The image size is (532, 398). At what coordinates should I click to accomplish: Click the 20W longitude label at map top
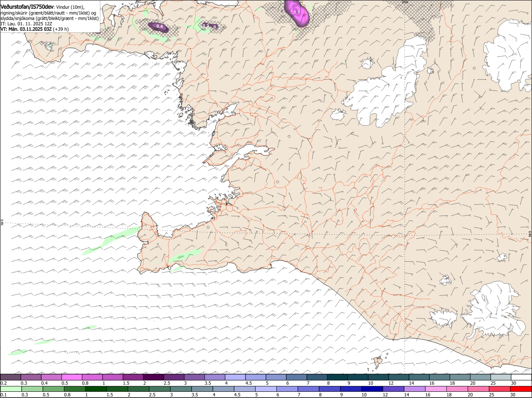point(405,2)
